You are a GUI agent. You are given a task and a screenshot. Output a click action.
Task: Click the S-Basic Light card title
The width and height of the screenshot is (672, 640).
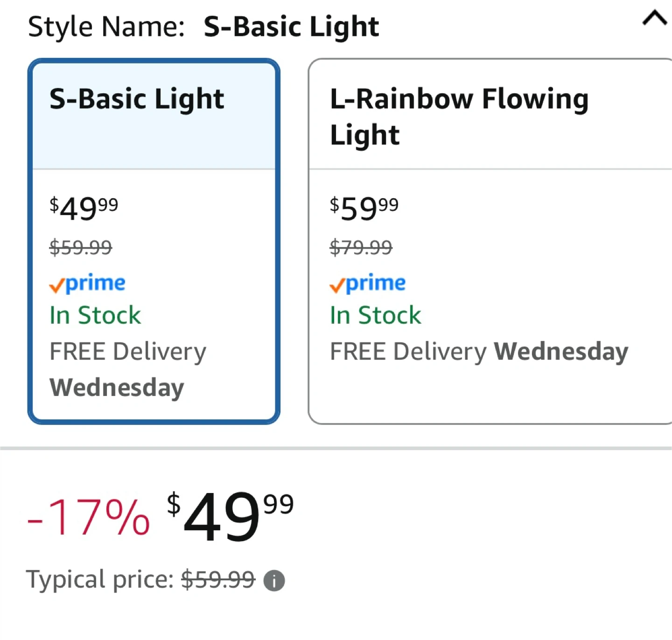click(137, 99)
